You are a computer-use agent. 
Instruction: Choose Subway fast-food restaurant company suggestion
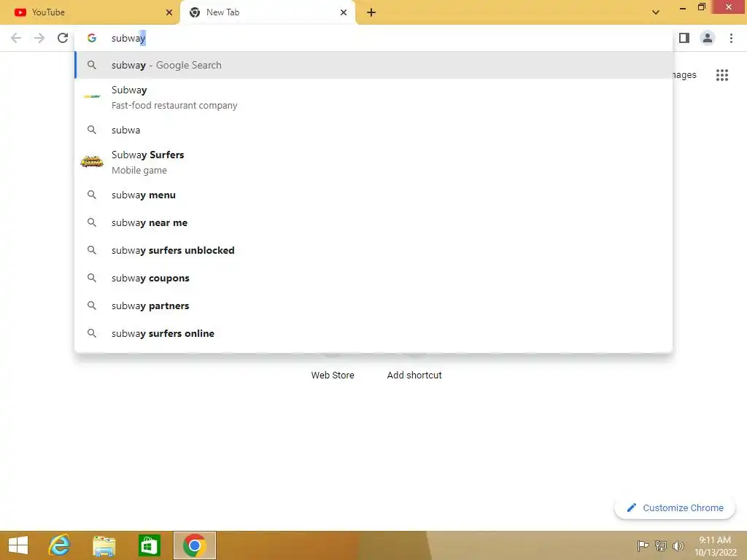pyautogui.click(x=373, y=97)
